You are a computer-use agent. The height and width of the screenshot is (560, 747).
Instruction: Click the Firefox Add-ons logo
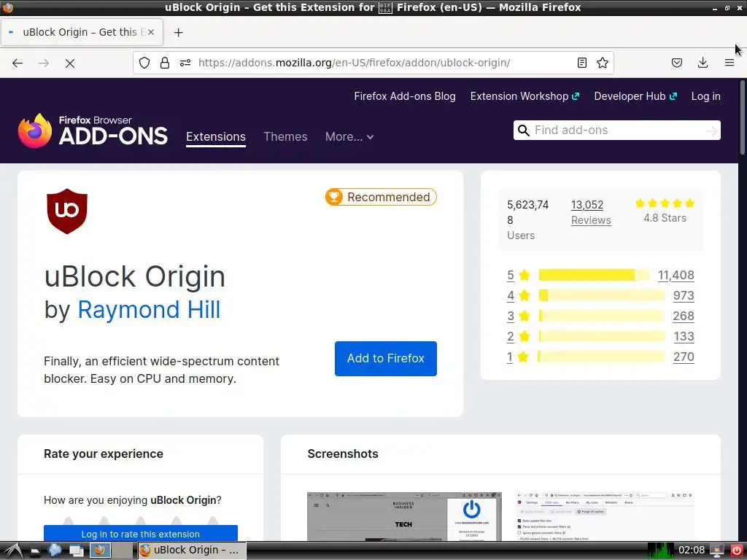click(93, 131)
